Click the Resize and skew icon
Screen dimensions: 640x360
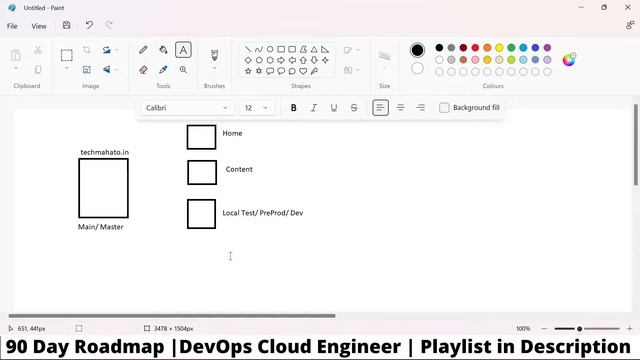pyautogui.click(x=87, y=70)
